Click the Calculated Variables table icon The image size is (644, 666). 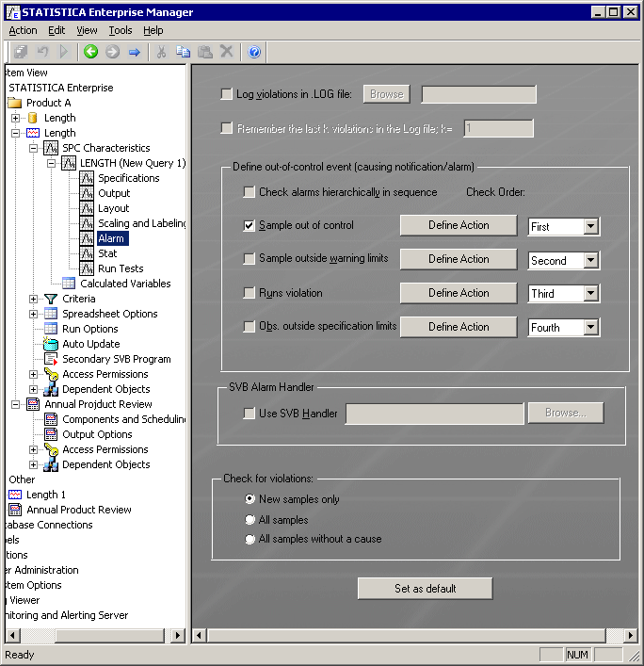click(x=69, y=284)
